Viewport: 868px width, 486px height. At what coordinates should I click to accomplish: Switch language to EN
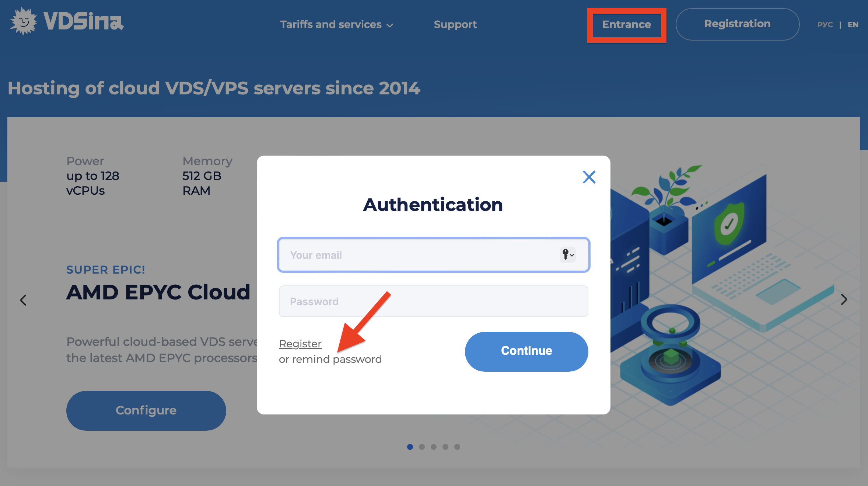click(853, 25)
